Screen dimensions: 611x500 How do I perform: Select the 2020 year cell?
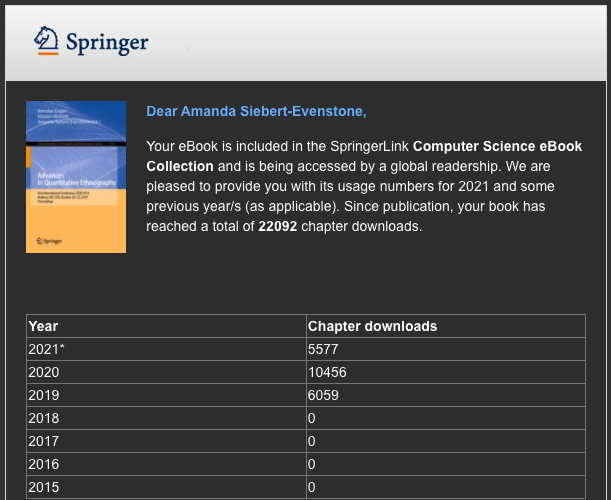[44, 372]
